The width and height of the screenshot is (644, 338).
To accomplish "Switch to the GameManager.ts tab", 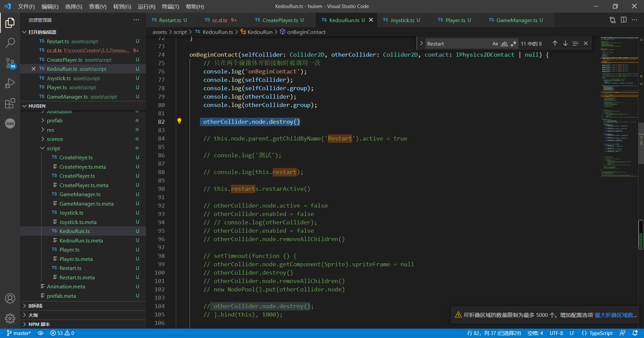I will (x=517, y=20).
